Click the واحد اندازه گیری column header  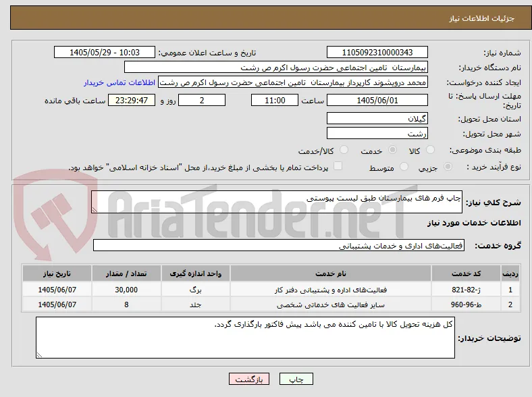pyautogui.click(x=196, y=273)
